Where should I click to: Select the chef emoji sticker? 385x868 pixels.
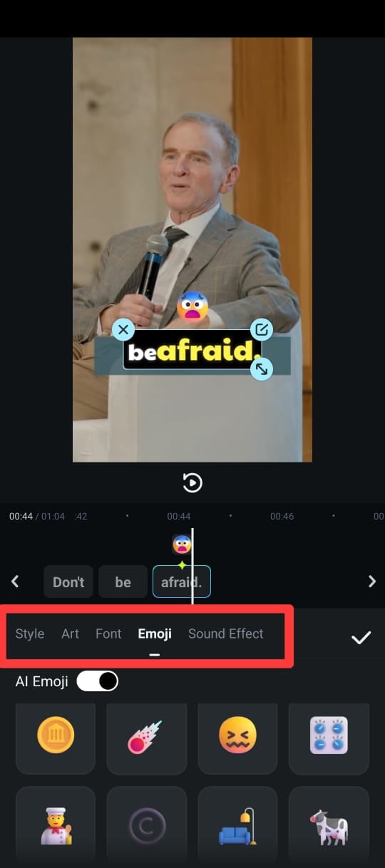pos(56,827)
